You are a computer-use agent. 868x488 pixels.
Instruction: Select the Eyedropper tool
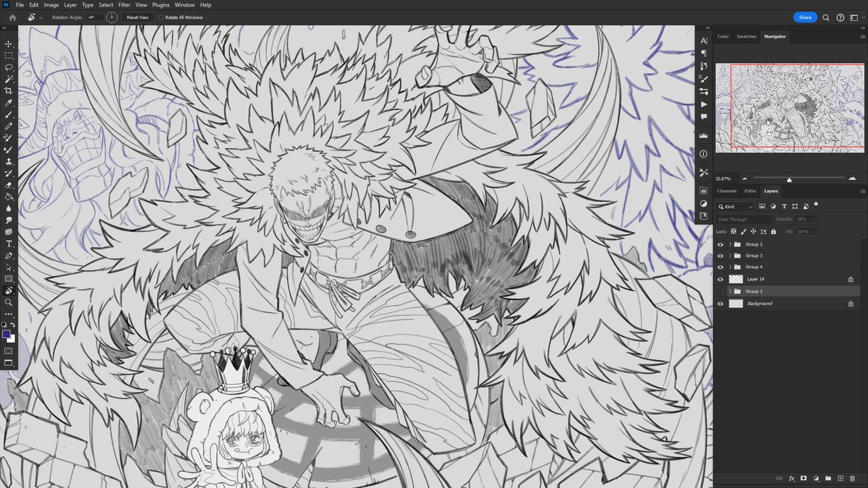pyautogui.click(x=9, y=103)
